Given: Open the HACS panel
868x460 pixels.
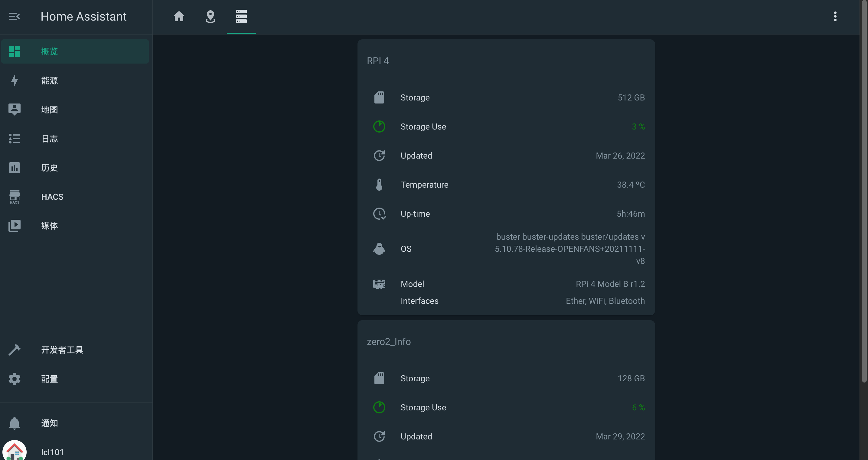Looking at the screenshot, I should [75, 196].
